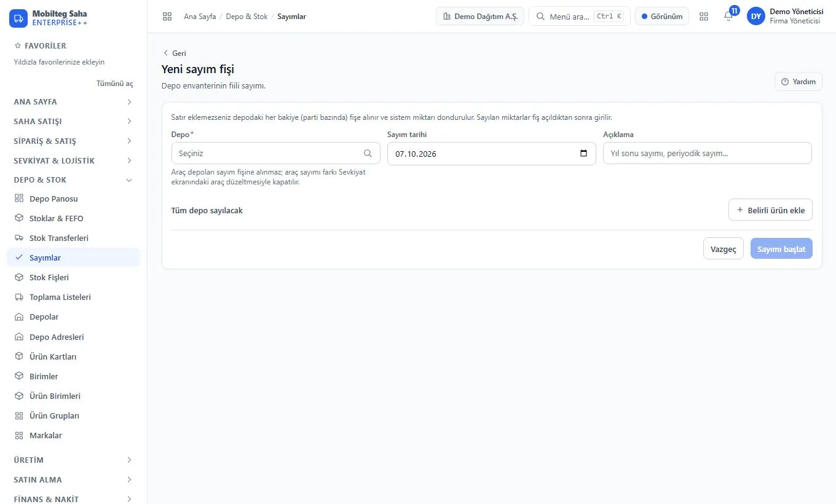Screen dimensions: 836x504
Task: Click the Menü ara search box
Action: point(580,17)
